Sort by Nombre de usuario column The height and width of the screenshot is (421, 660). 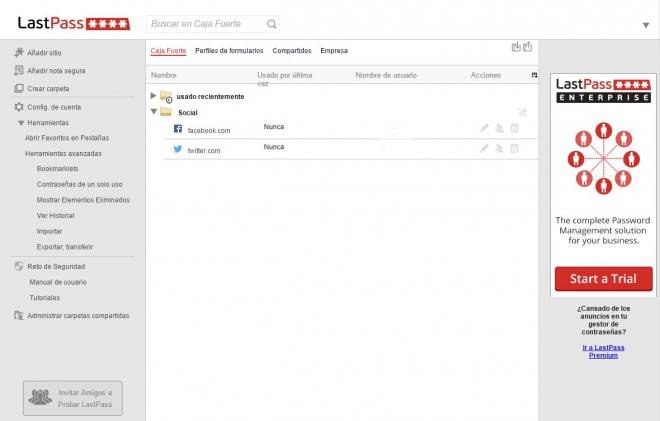click(386, 75)
